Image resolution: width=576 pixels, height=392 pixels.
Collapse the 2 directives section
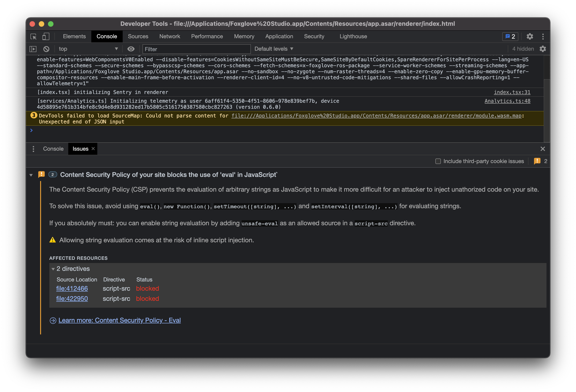coord(53,269)
